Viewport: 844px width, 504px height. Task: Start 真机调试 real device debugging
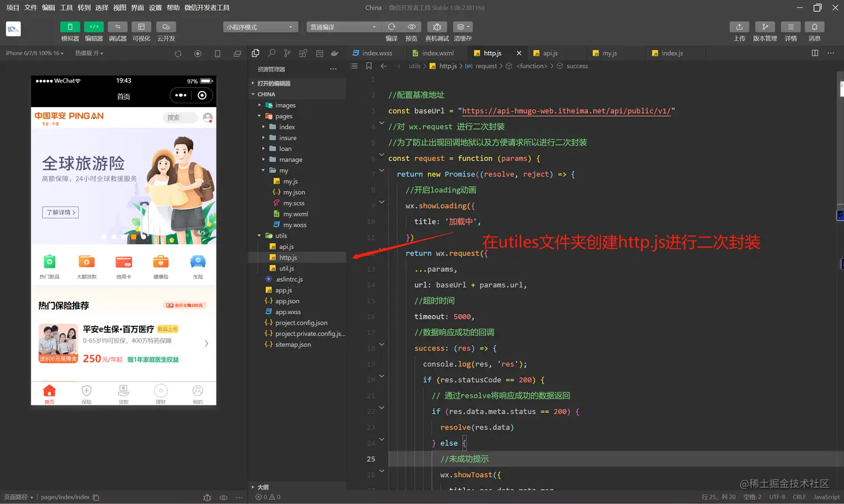pyautogui.click(x=437, y=27)
